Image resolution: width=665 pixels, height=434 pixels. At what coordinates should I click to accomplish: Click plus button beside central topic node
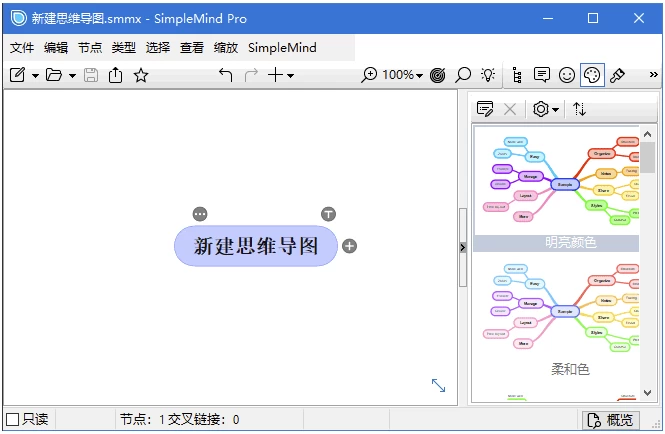349,246
